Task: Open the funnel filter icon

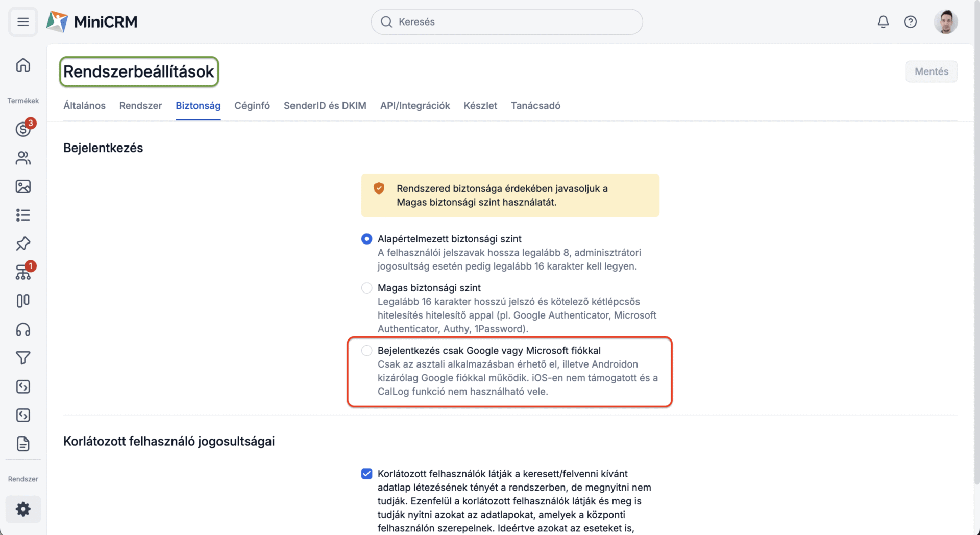Action: (23, 358)
